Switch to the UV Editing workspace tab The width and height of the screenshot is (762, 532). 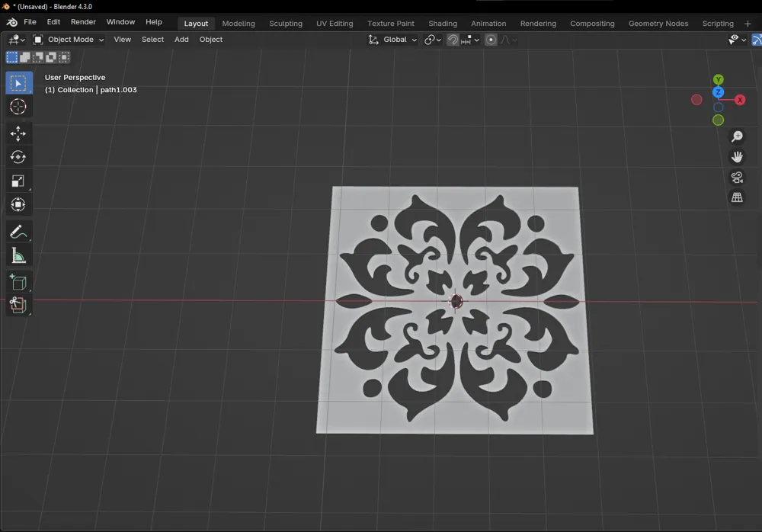[x=335, y=24]
